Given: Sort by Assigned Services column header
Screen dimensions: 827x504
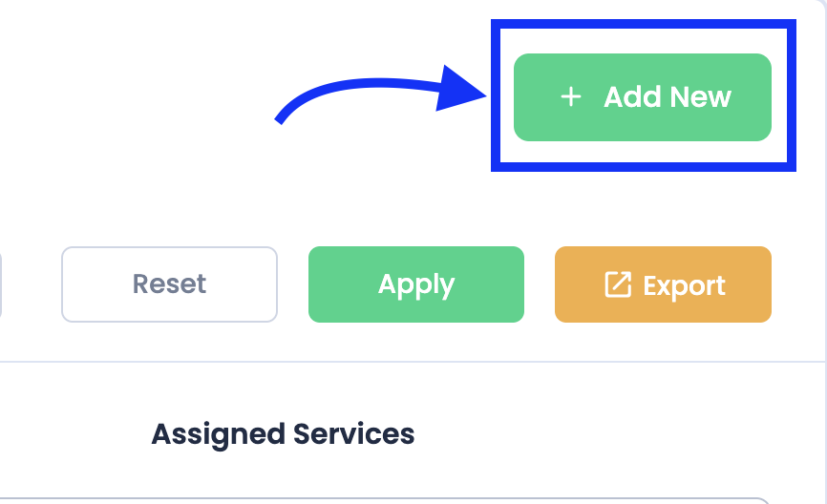Looking at the screenshot, I should pos(283,434).
